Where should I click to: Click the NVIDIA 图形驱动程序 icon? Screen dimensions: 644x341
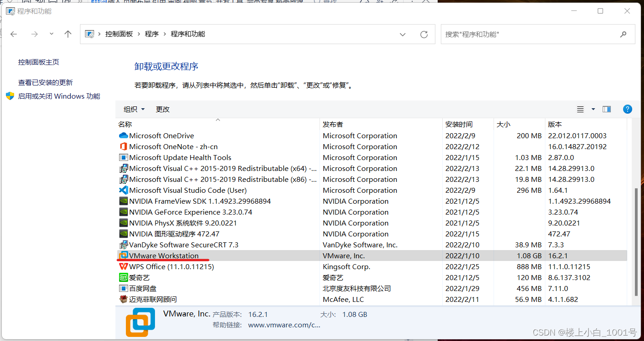click(123, 234)
